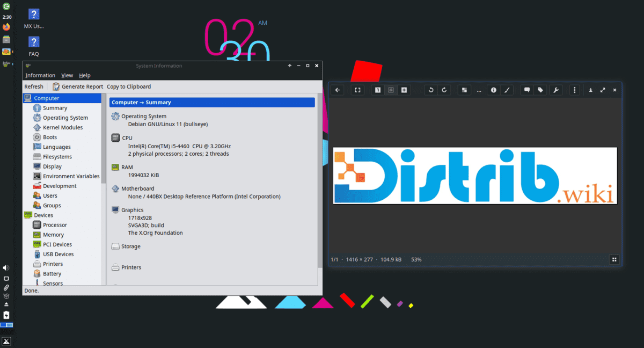Select Users in the sidebar
644x348 pixels.
[50, 195]
